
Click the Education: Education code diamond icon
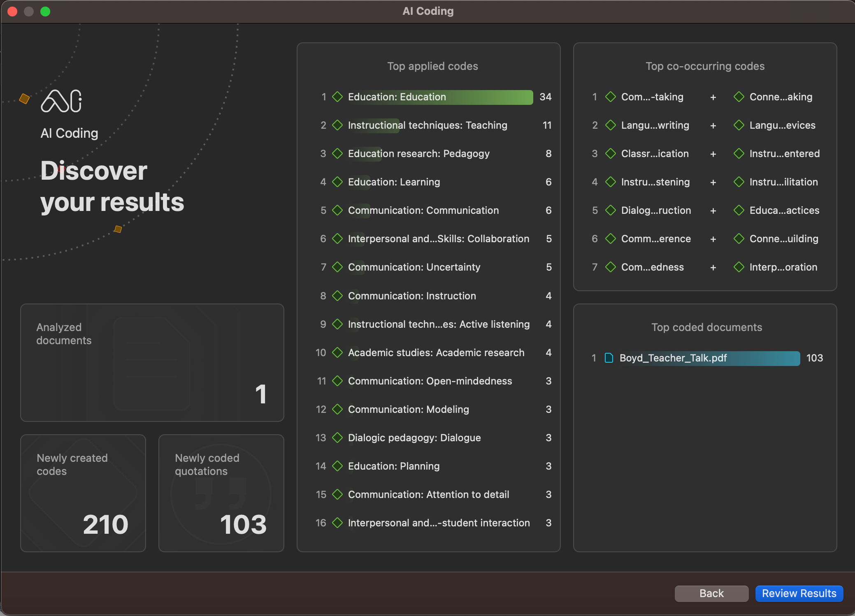coord(337,97)
